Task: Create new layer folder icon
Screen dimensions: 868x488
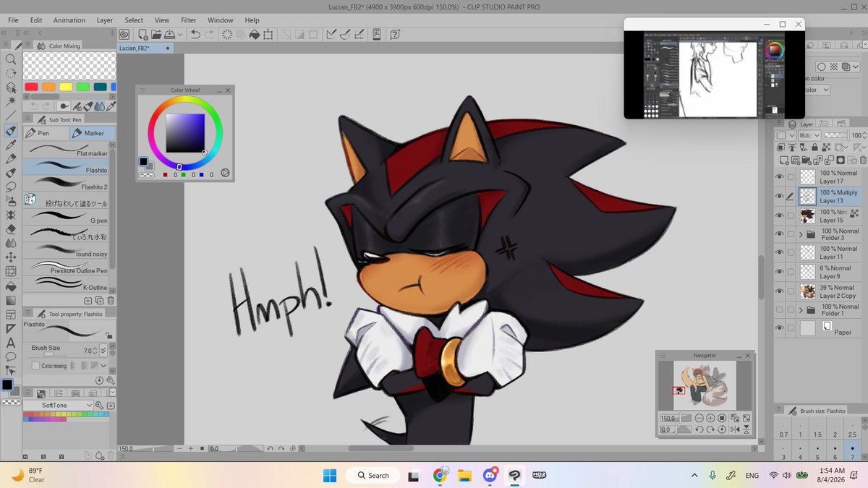Action: click(807, 160)
